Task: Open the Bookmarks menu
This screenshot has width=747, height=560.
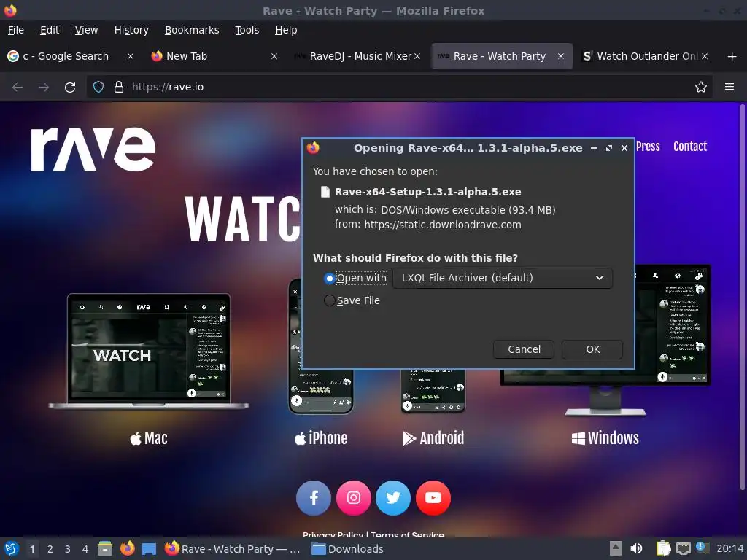Action: click(x=192, y=30)
